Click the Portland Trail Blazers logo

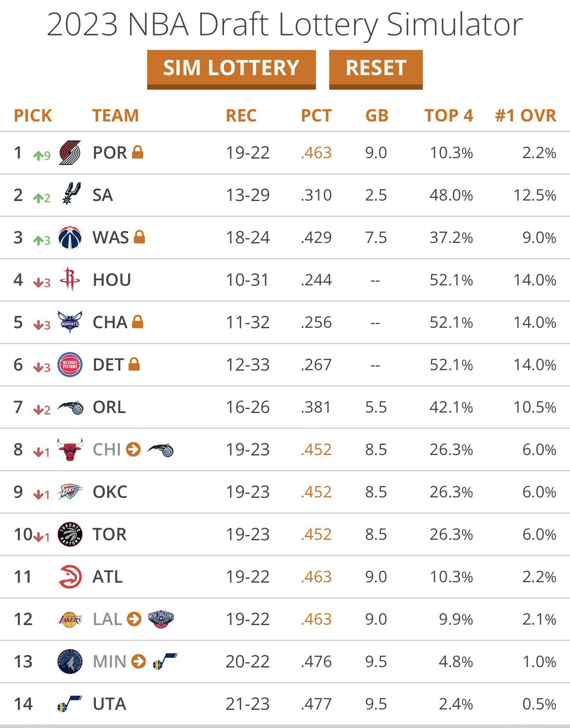pos(70,153)
